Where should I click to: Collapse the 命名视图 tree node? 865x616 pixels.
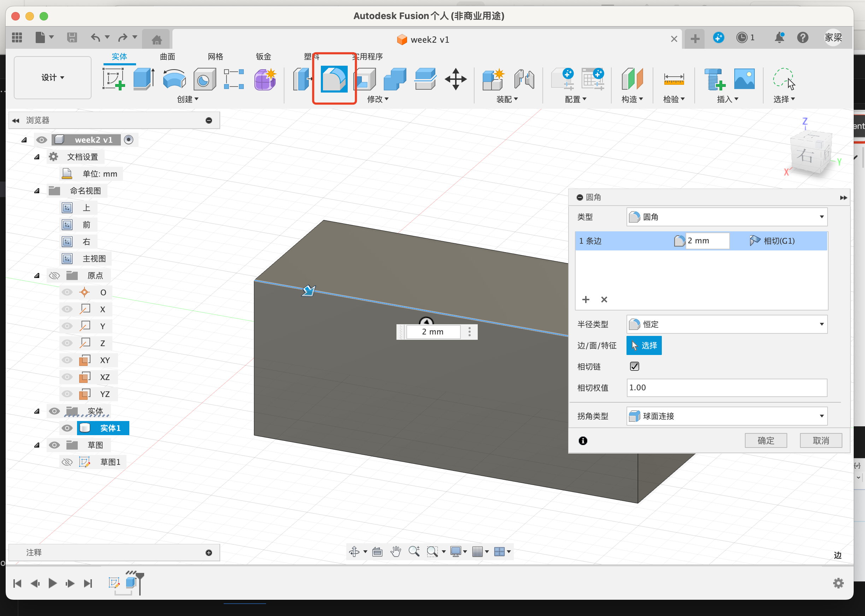tap(37, 191)
